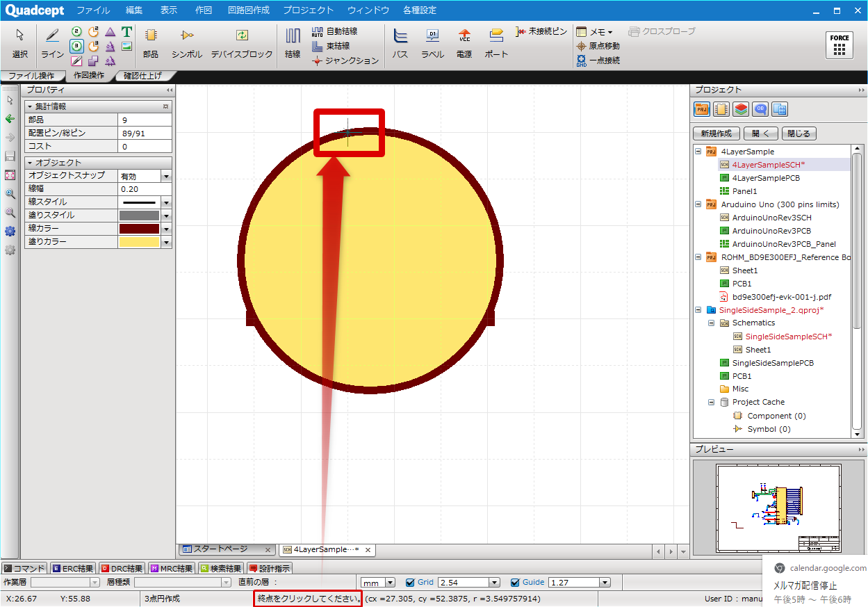Toggle the Grid checkbox

(410, 583)
